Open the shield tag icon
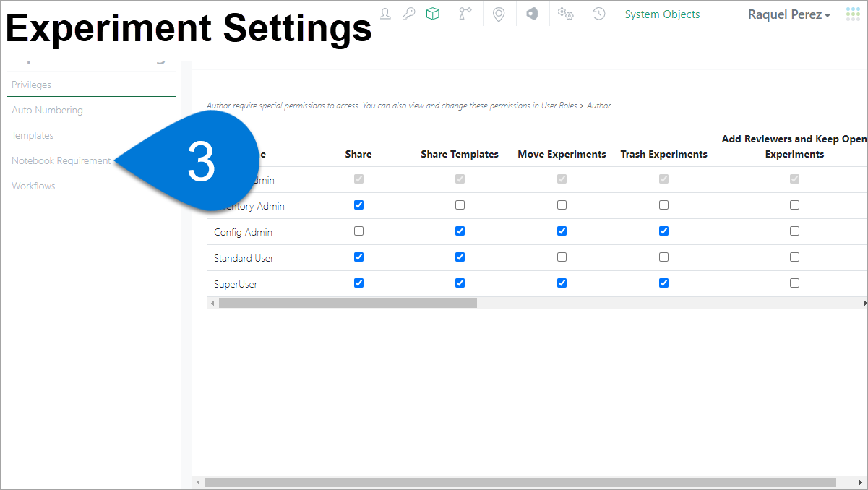The image size is (868, 490). tap(532, 14)
